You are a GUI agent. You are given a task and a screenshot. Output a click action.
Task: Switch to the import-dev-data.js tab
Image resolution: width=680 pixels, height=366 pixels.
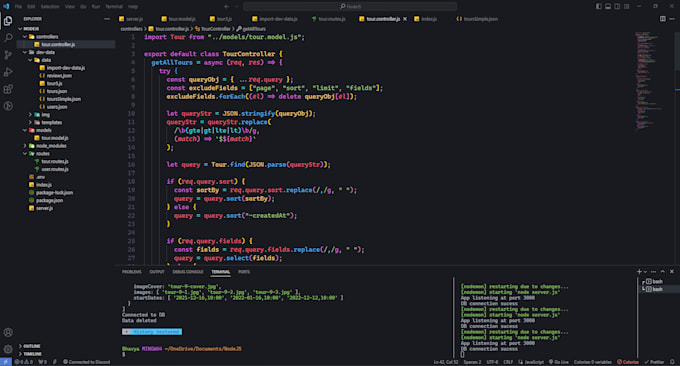(275, 19)
